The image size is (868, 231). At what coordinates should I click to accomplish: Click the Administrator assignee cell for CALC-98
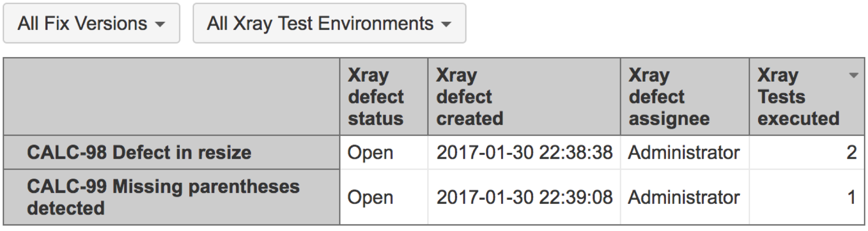pyautogui.click(x=685, y=153)
